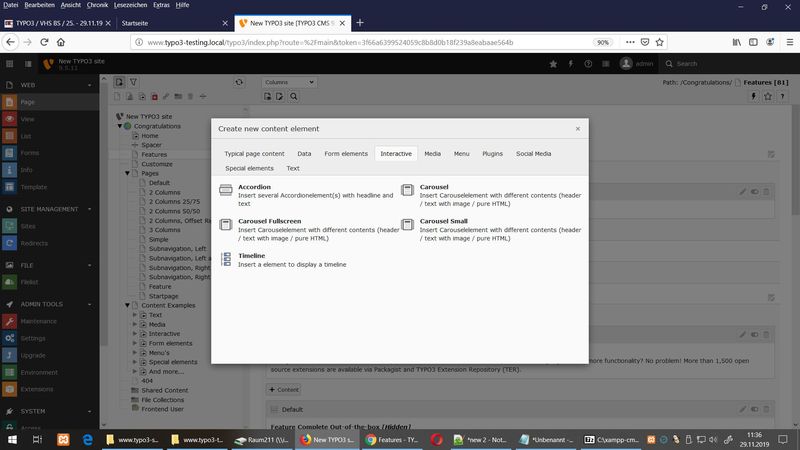Refresh the page tree
The width and height of the screenshot is (800, 450).
pyautogui.click(x=239, y=82)
